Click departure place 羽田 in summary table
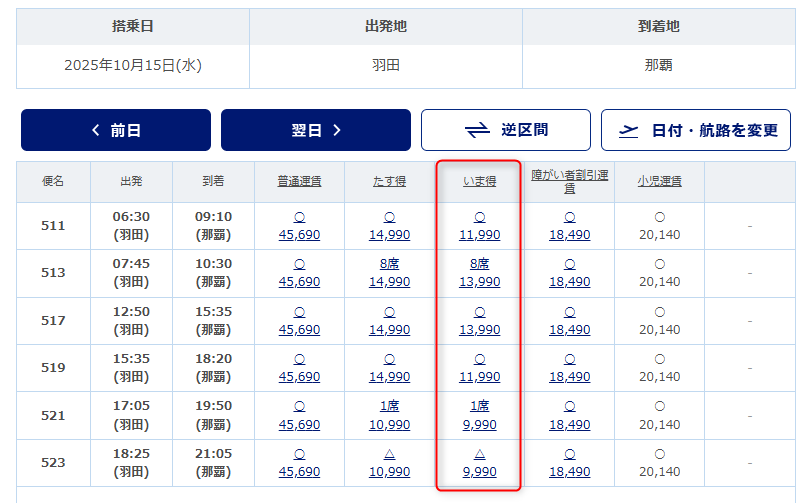807x503 pixels. point(386,65)
